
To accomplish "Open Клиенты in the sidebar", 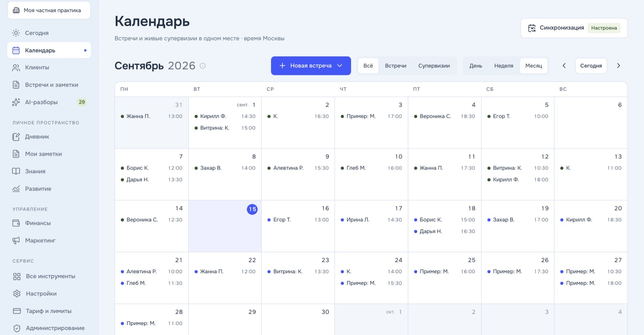I will coord(49,68).
